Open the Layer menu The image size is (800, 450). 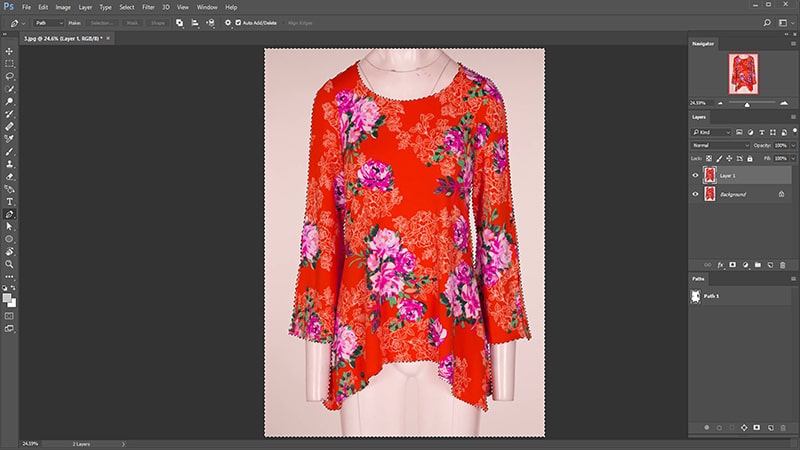point(85,7)
